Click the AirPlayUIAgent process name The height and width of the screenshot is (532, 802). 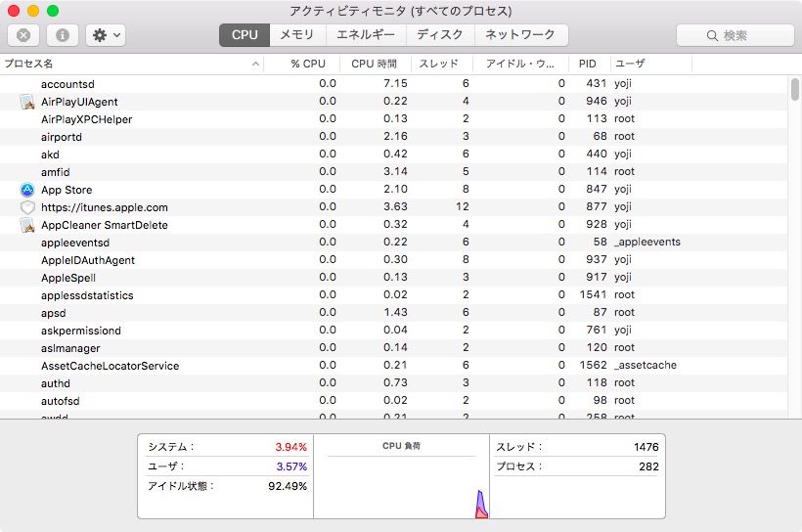[x=79, y=102]
